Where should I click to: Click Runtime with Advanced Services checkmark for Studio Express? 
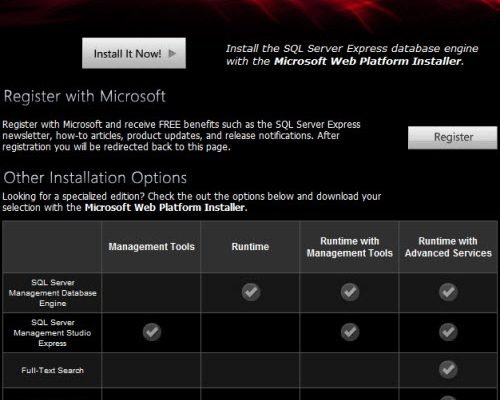click(448, 332)
